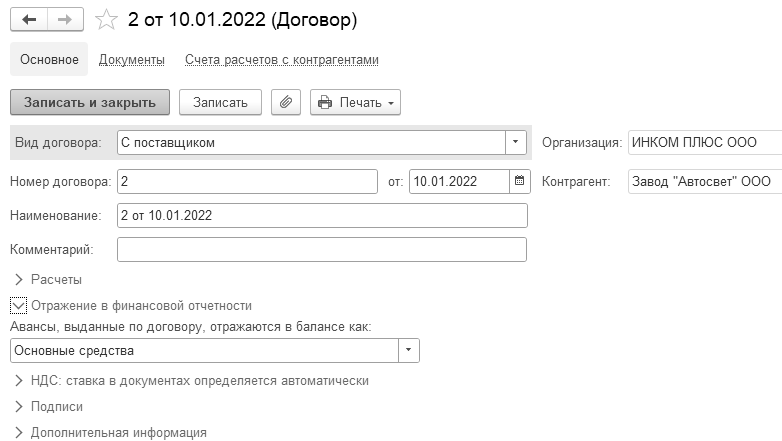Viewport: 782px width, 441px height.
Task: Open the Вид договора dropdown arrow
Action: [516, 142]
